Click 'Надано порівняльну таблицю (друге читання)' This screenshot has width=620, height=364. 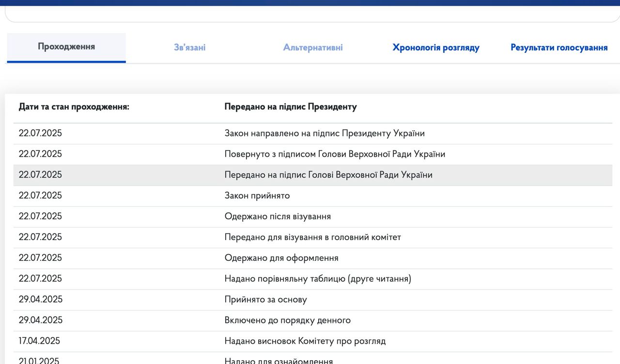coord(318,279)
